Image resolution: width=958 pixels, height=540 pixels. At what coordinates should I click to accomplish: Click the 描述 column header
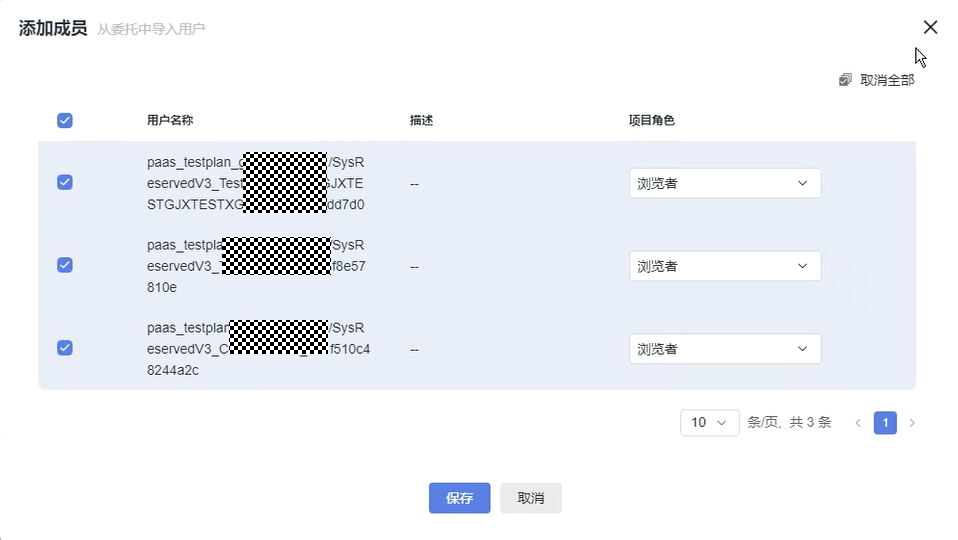(421, 121)
